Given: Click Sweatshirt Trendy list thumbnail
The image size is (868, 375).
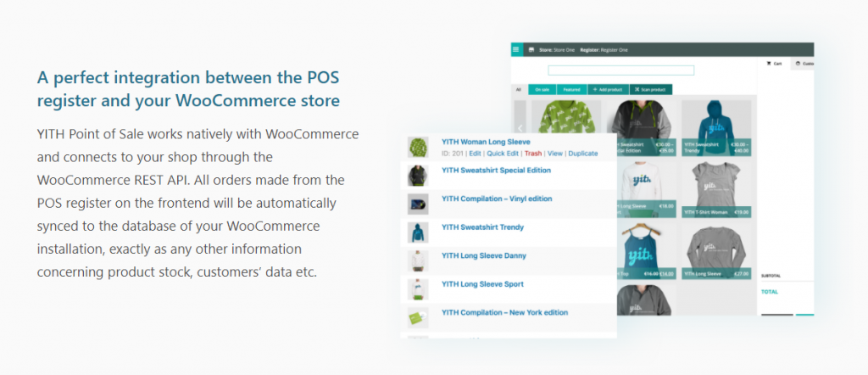Looking at the screenshot, I should (418, 232).
